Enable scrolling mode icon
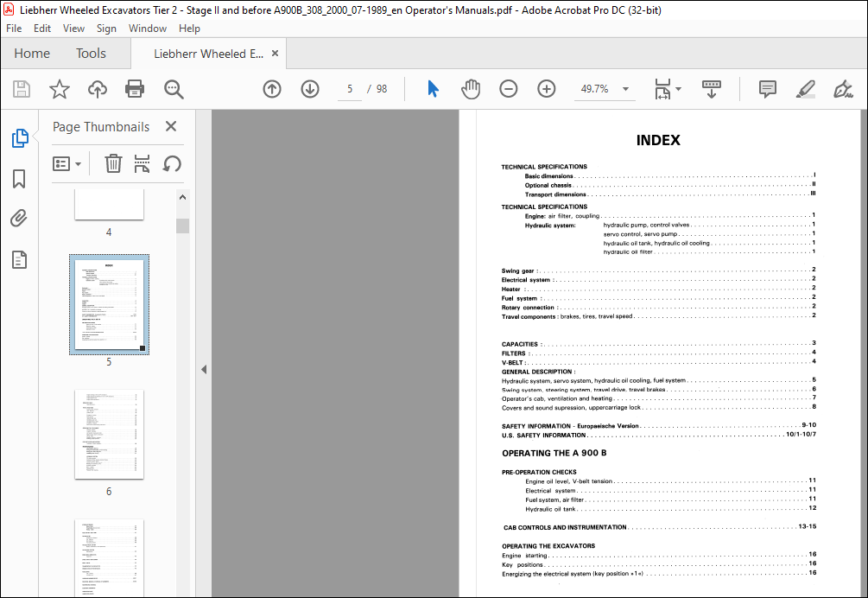 pyautogui.click(x=712, y=89)
